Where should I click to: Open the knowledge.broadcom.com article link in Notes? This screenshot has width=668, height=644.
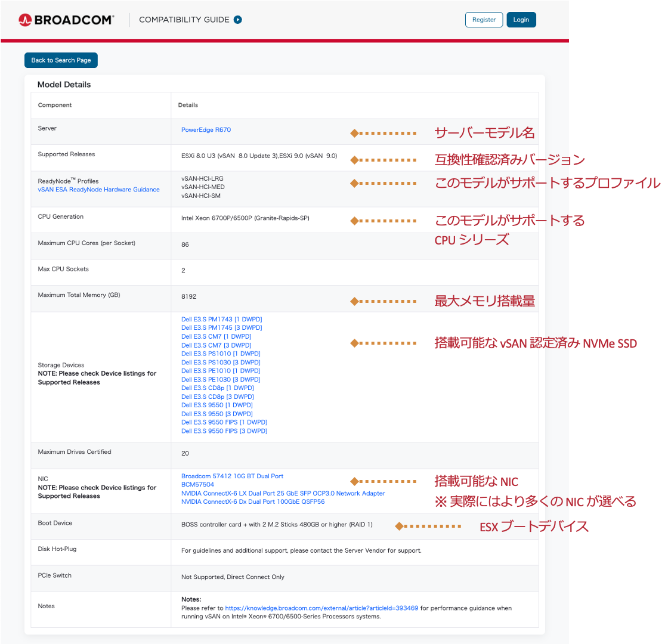[321, 608]
